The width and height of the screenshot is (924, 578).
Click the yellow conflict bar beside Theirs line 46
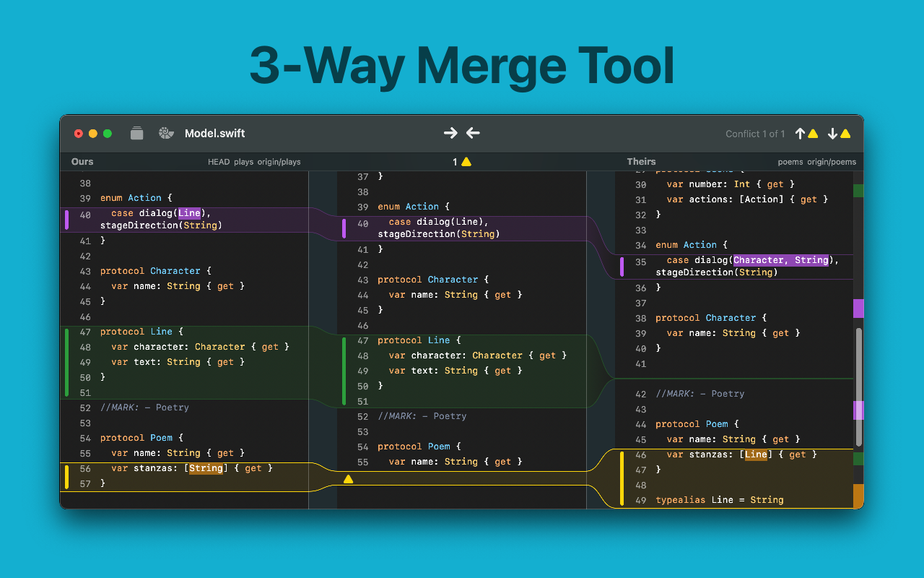coord(622,478)
